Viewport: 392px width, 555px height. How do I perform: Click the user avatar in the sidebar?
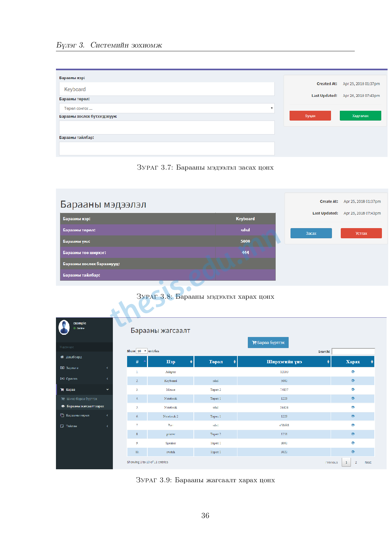[x=64, y=327]
